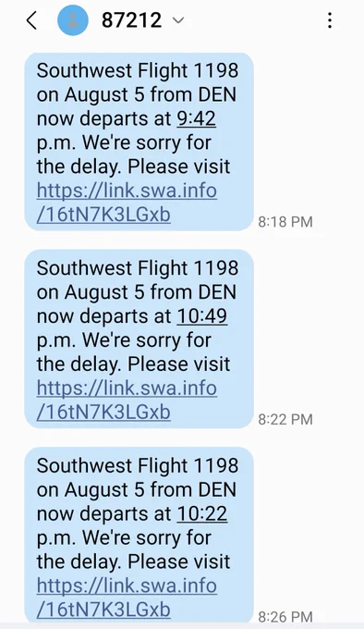364x629 pixels.
Task: Click /16tN7K3LGxb link text in 8:22 PM message
Action: tap(103, 412)
